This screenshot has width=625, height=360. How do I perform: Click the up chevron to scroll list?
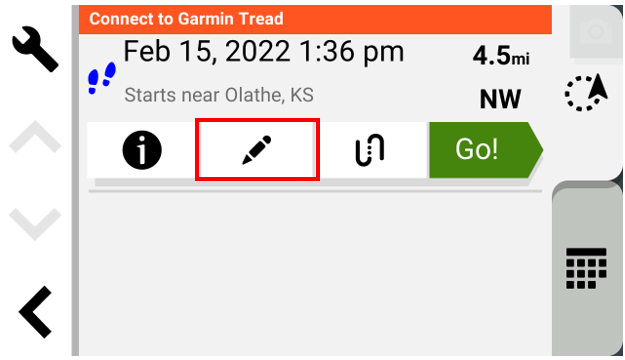35,137
